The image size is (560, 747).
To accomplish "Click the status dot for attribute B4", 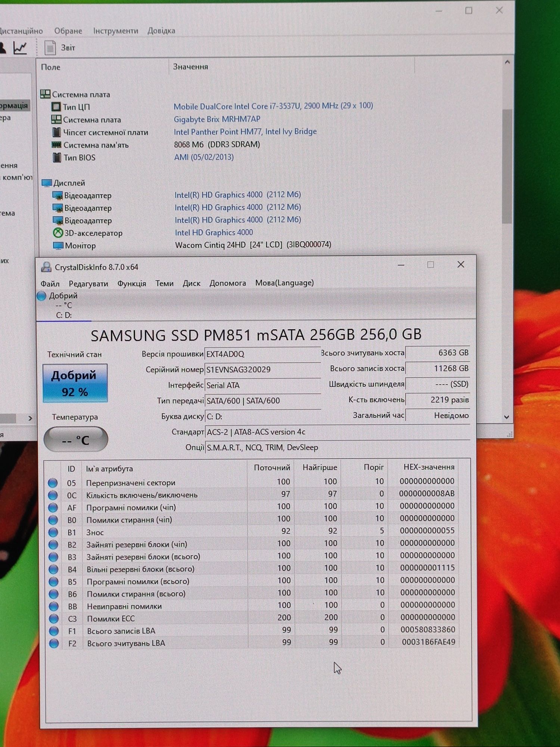I will click(53, 569).
